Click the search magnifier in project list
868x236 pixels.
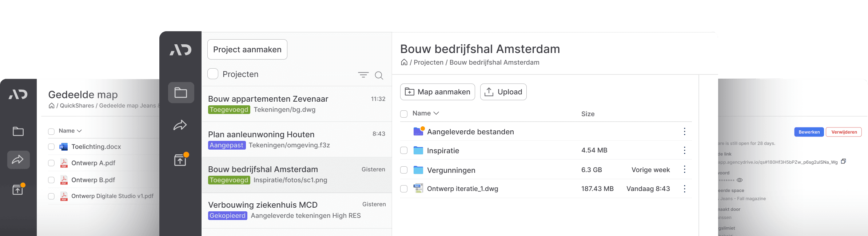pyautogui.click(x=379, y=75)
